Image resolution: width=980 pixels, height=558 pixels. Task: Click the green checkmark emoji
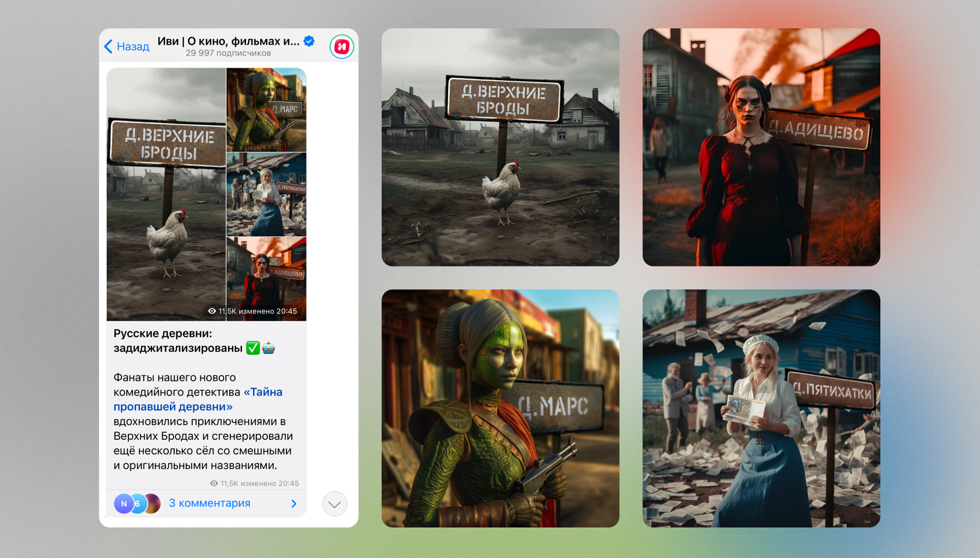tap(253, 348)
